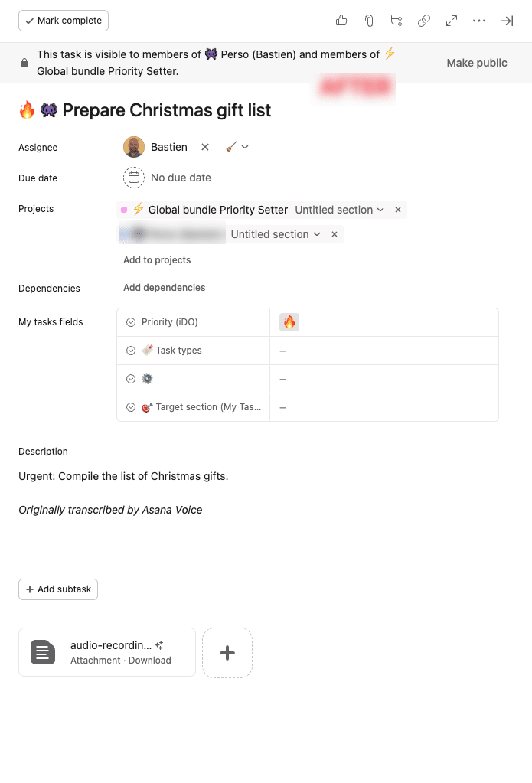532x783 pixels.
Task: Remove Global bundle Priority Setter project
Action: pos(398,210)
